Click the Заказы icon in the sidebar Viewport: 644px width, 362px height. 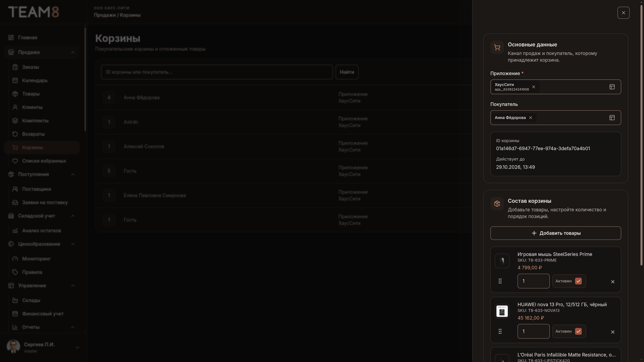point(15,67)
